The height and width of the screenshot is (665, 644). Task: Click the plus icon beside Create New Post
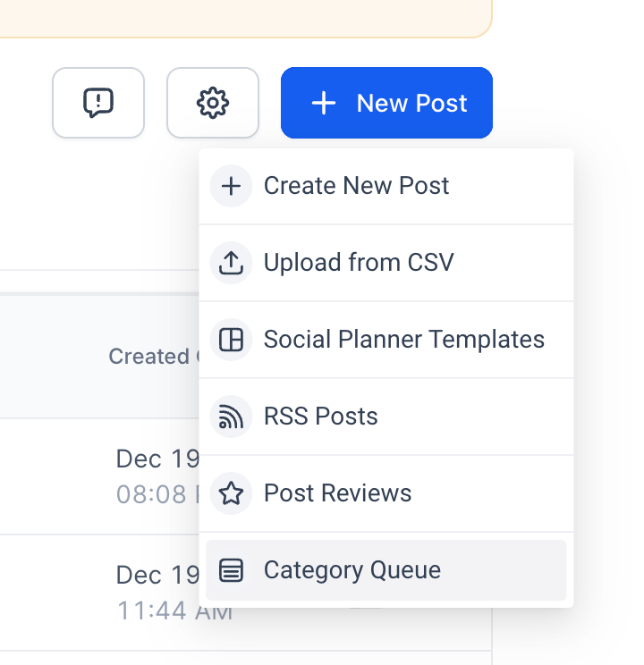[x=232, y=186]
